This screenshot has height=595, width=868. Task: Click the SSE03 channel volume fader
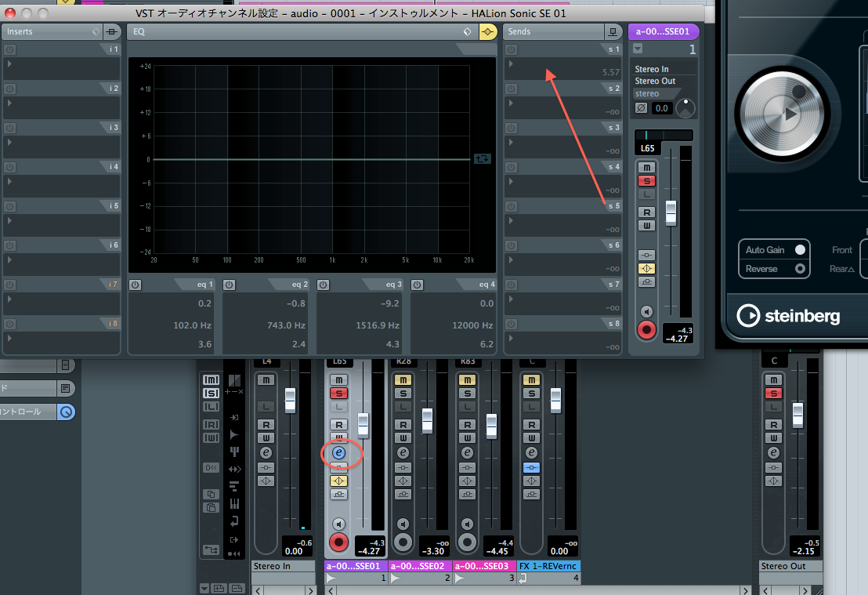pyautogui.click(x=491, y=426)
